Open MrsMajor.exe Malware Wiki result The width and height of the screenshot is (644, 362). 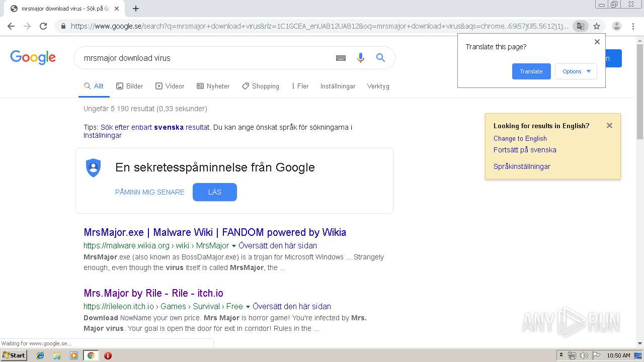coord(215,232)
